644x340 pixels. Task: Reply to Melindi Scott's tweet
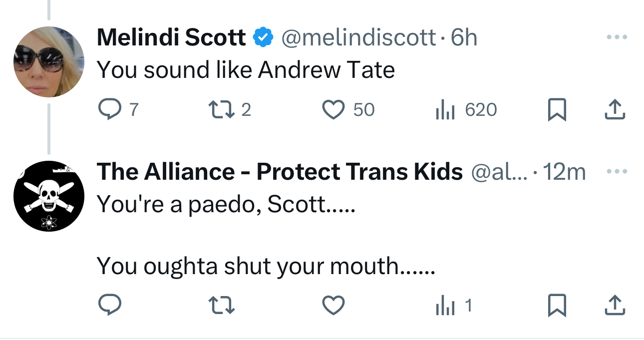pos(108,110)
